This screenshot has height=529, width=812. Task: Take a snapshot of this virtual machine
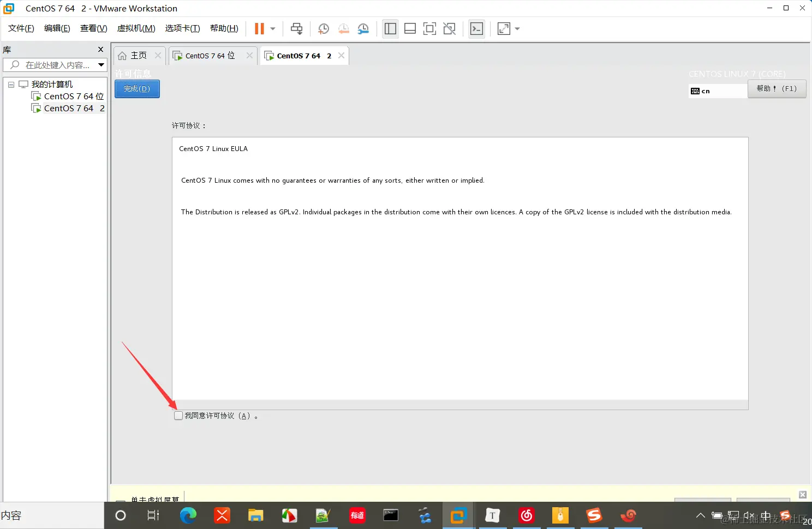tap(323, 29)
